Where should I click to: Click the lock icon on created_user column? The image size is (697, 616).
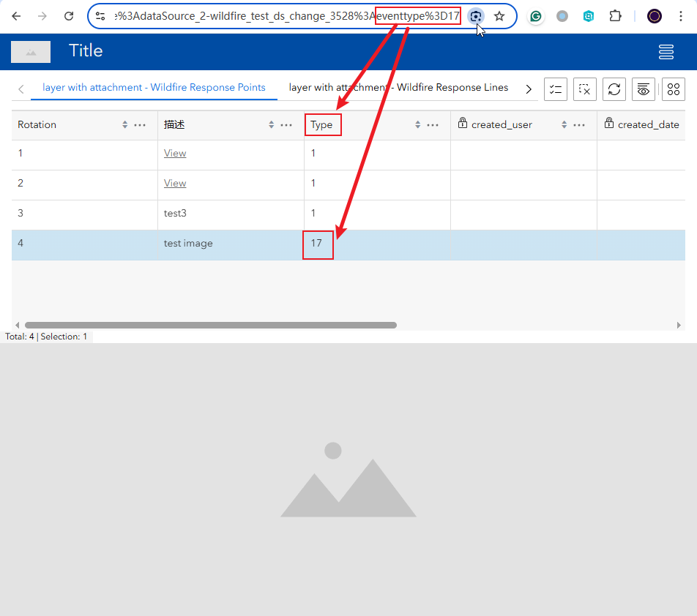pos(463,124)
